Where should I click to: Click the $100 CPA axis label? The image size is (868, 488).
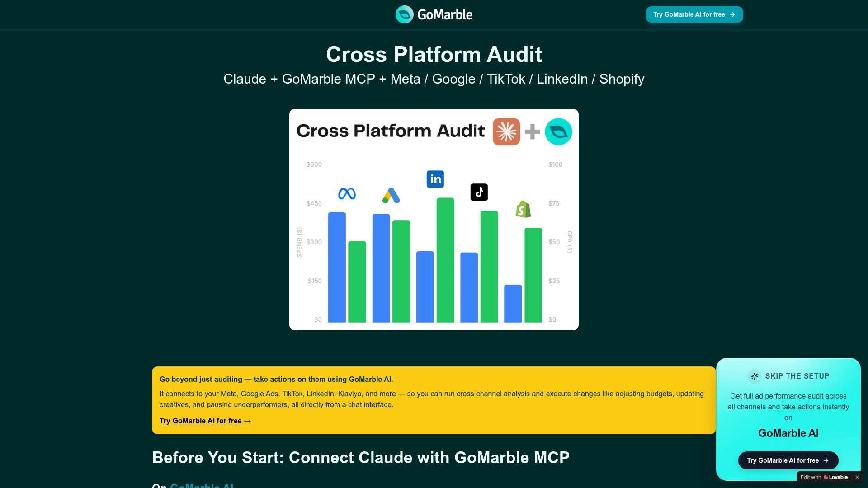coord(555,164)
